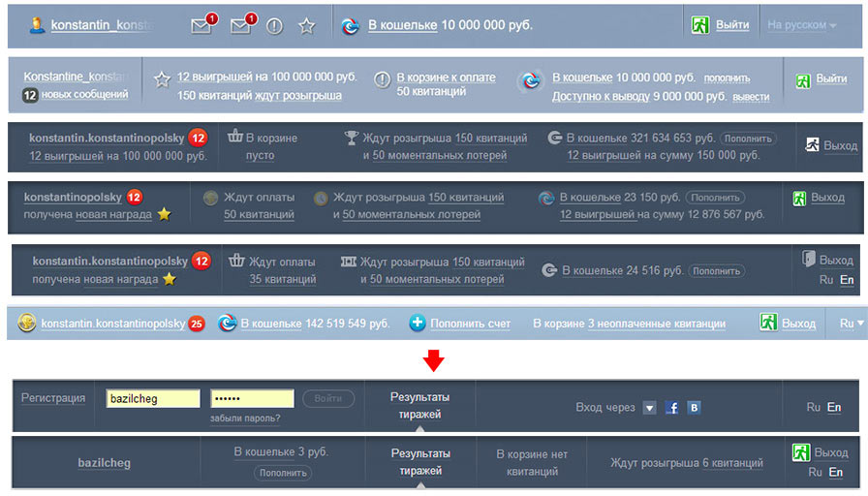Click Пополнить button under В кошельке 3 руб.

[x=283, y=473]
